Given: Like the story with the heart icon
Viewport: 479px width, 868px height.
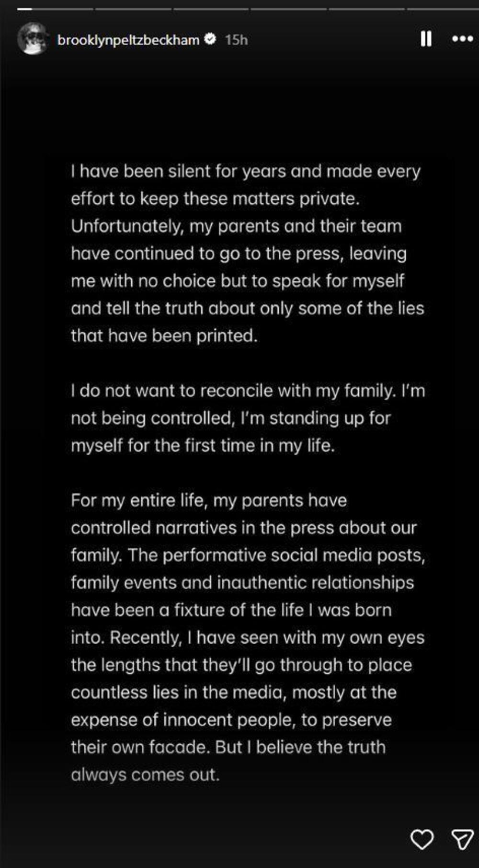Looking at the screenshot, I should [422, 839].
